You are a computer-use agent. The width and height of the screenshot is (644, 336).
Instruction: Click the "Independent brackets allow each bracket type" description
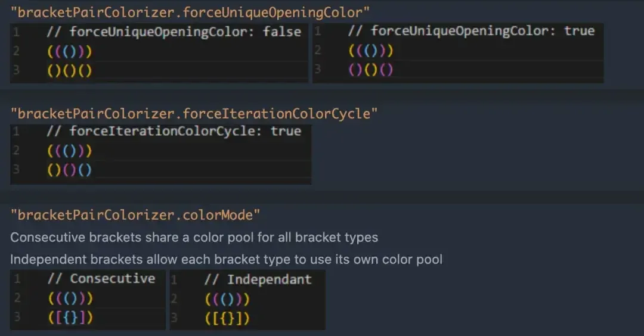[x=226, y=259]
